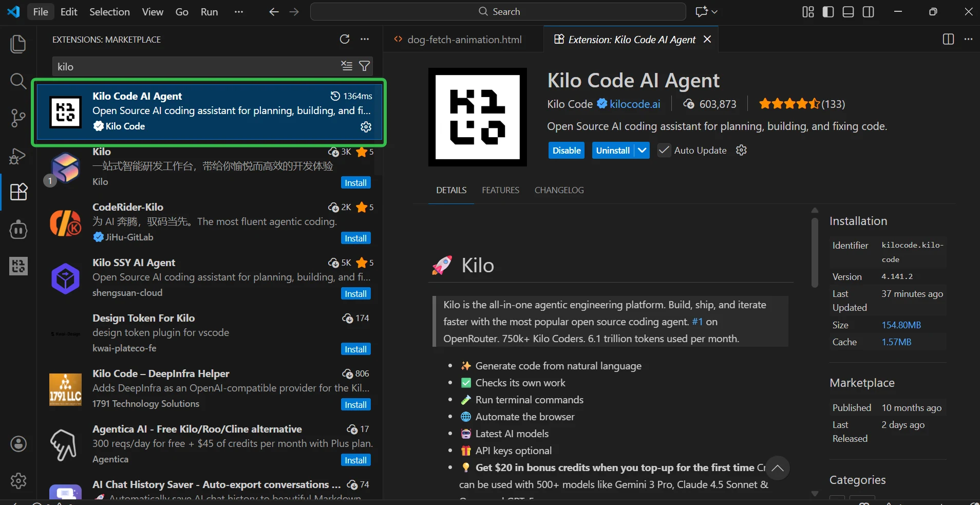
Task: Open the Go menu
Action: click(x=182, y=12)
